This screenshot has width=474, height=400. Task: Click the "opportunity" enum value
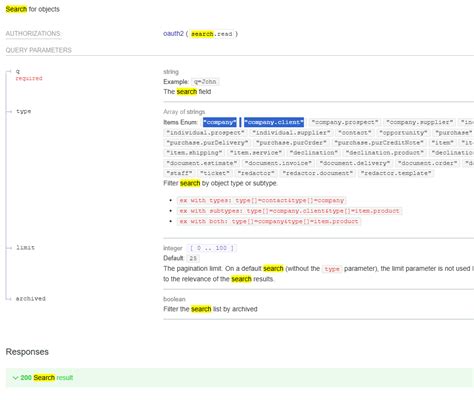pos(403,133)
